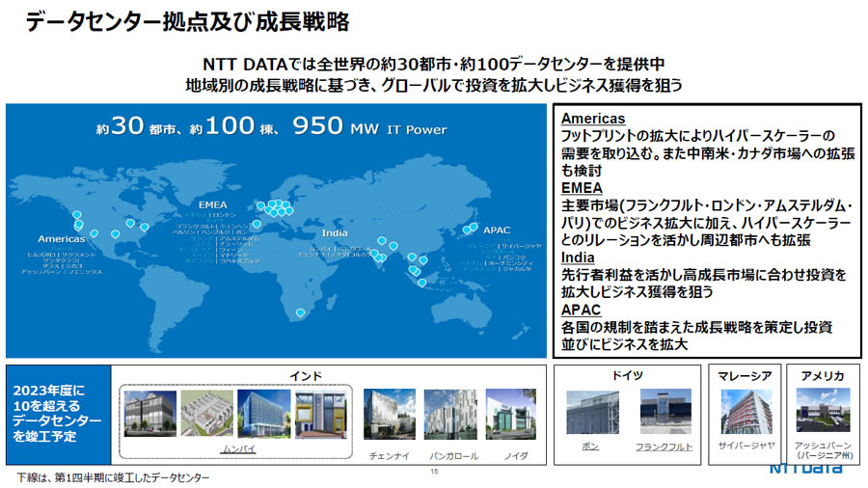The width and height of the screenshot is (868, 488).
Task: Click the footnote starting with 下線は
Action: (x=113, y=477)
